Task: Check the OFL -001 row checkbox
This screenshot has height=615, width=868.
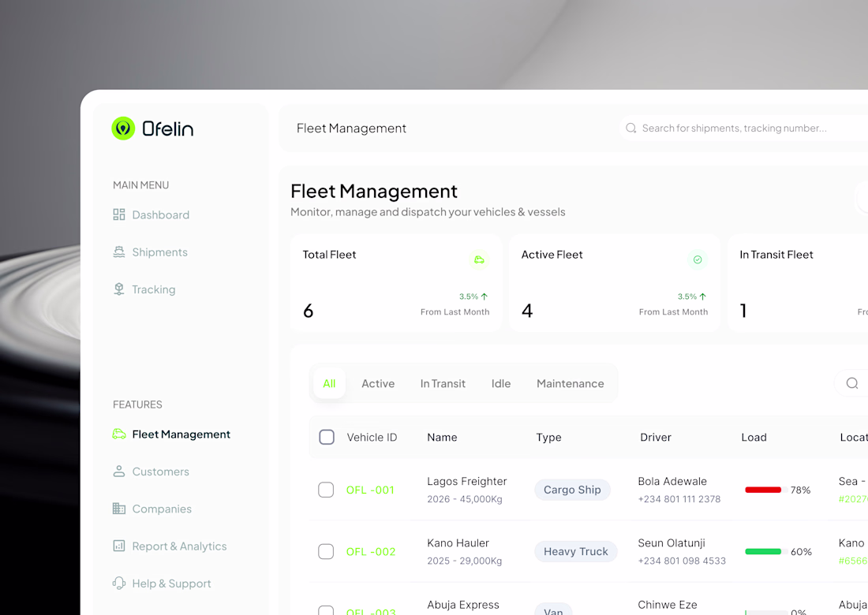Action: 326,490
